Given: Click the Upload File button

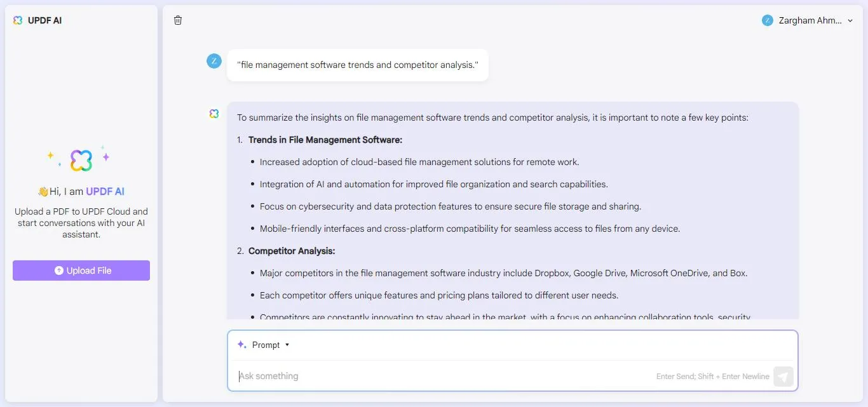Looking at the screenshot, I should [x=81, y=270].
